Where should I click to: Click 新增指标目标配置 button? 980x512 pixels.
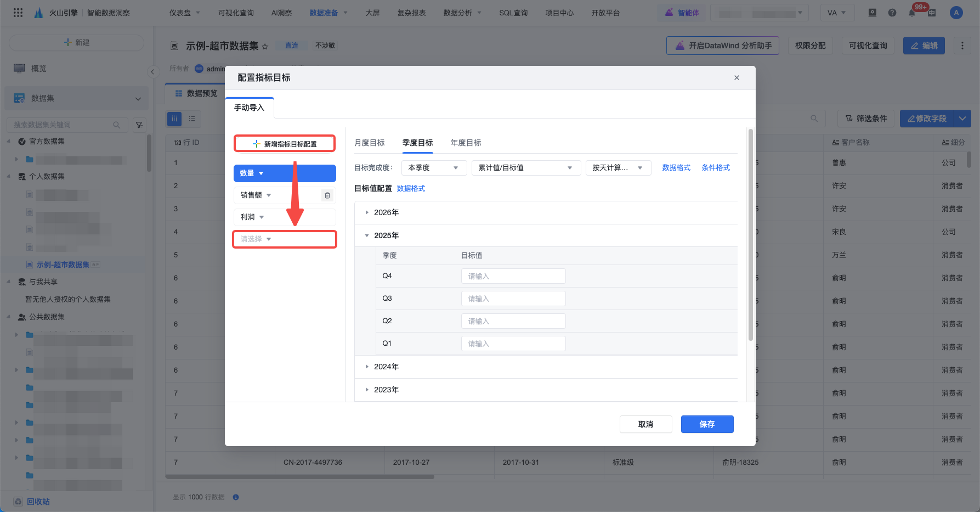(x=285, y=144)
